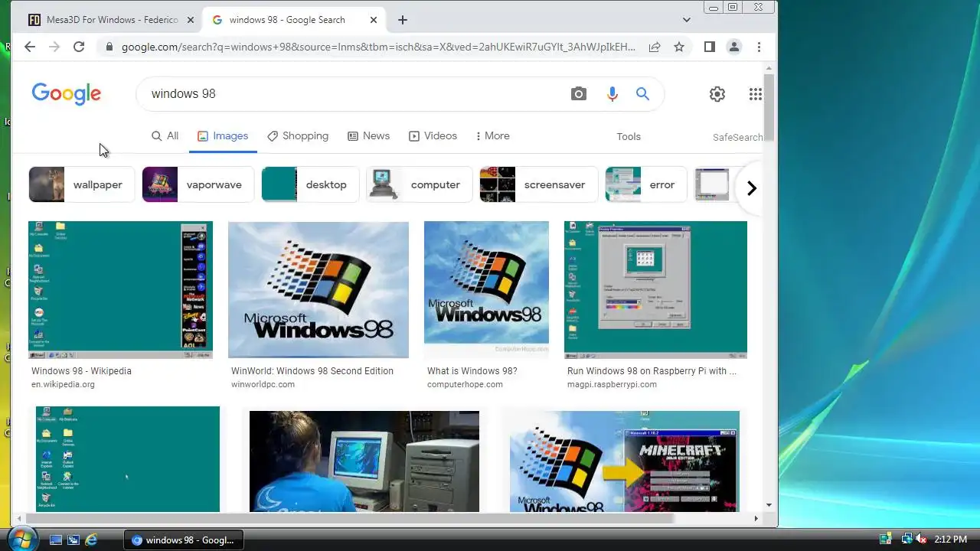Click the winworldpc.com source text
The height and width of the screenshot is (551, 980).
(263, 384)
